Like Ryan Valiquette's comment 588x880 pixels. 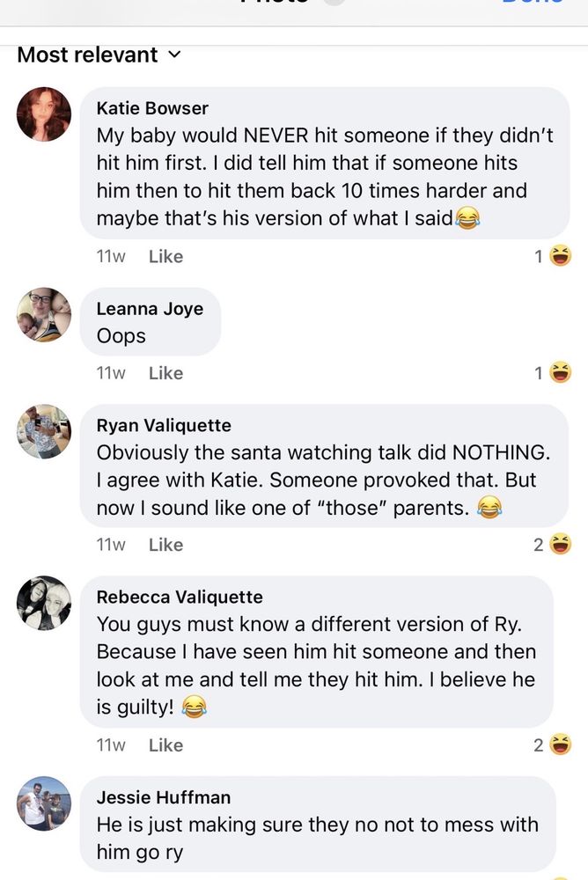pyautogui.click(x=165, y=545)
